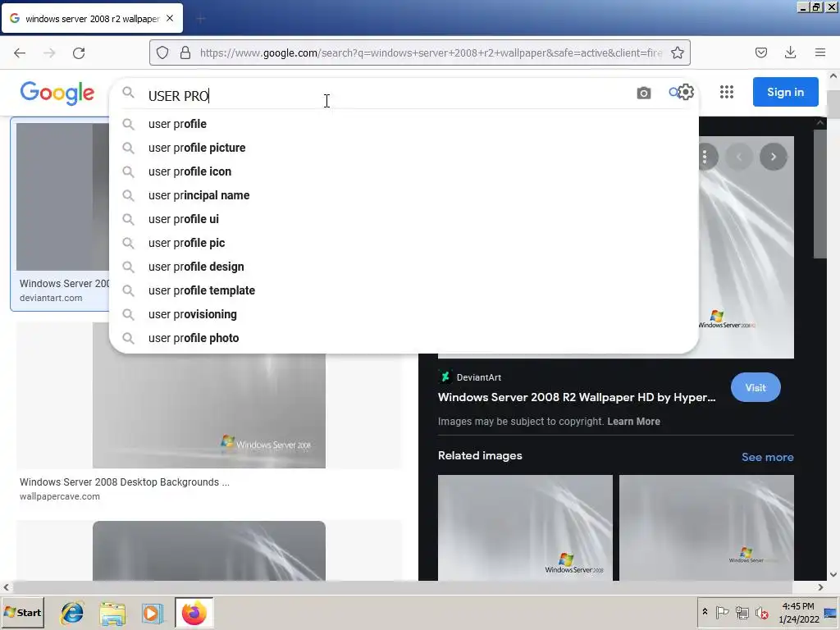Click inside the Google search input field

(386, 95)
